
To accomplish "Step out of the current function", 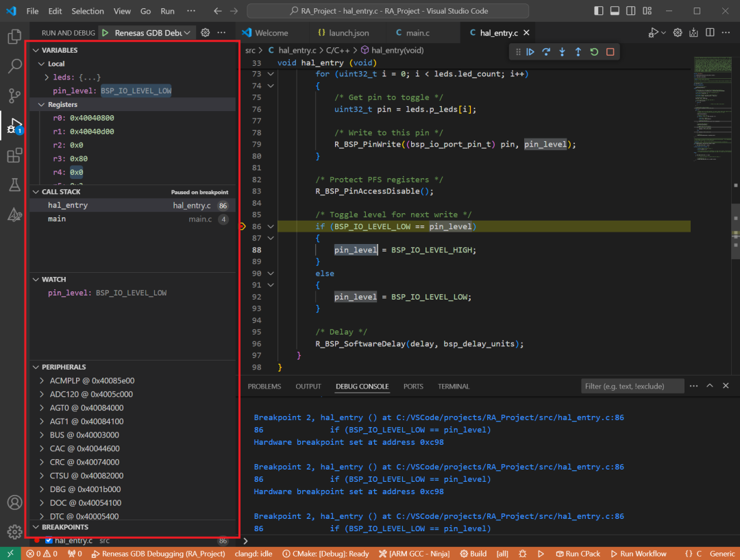I will 578,52.
